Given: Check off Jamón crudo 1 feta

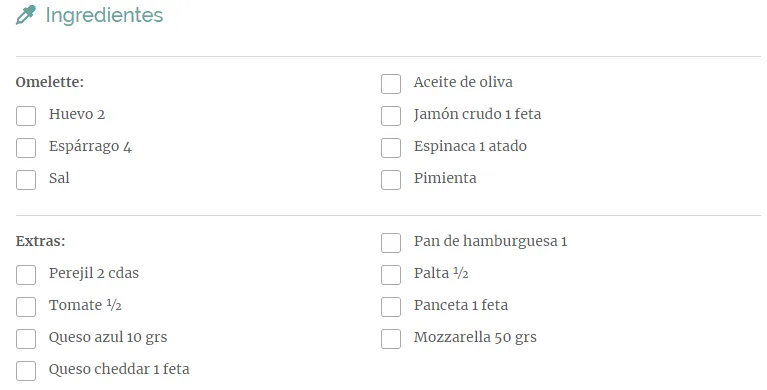Looking at the screenshot, I should [391, 116].
